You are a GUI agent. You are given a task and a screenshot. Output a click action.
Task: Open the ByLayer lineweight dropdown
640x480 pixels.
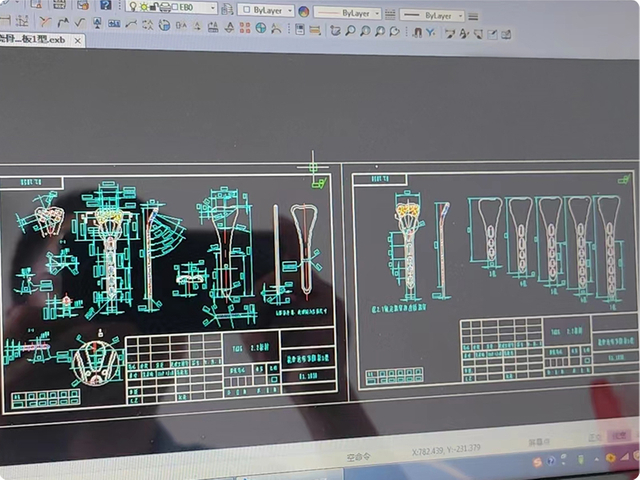pos(458,15)
